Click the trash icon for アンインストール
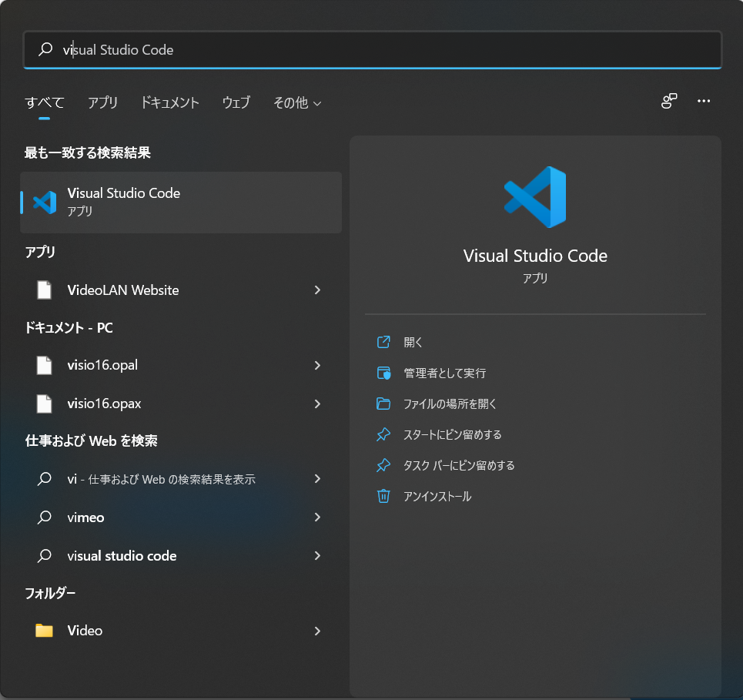The height and width of the screenshot is (700, 743). click(x=383, y=496)
